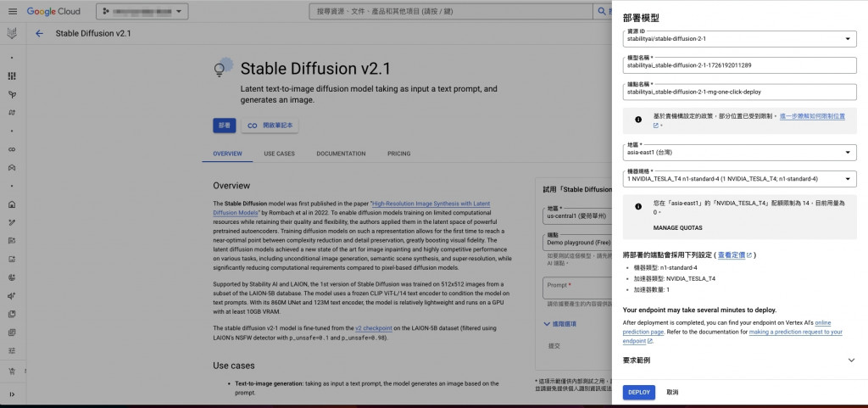Open the 進一步瞭解如何限制位置 link
This screenshot has width=868, height=408.
coord(812,117)
